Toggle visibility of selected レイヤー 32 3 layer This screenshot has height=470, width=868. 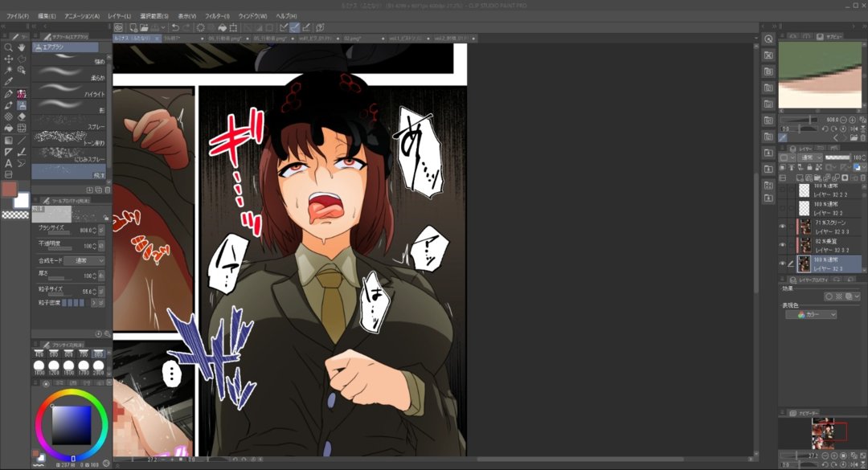[x=782, y=264]
